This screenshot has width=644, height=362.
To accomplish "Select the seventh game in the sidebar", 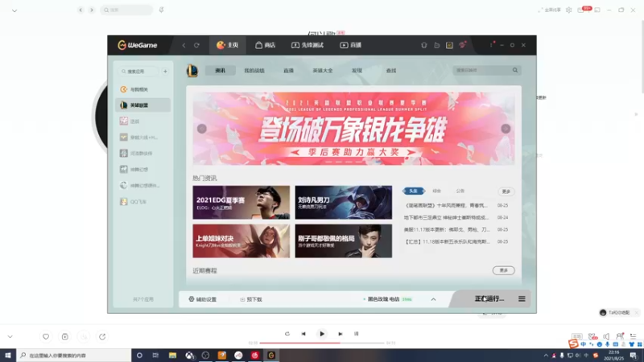I will click(143, 186).
